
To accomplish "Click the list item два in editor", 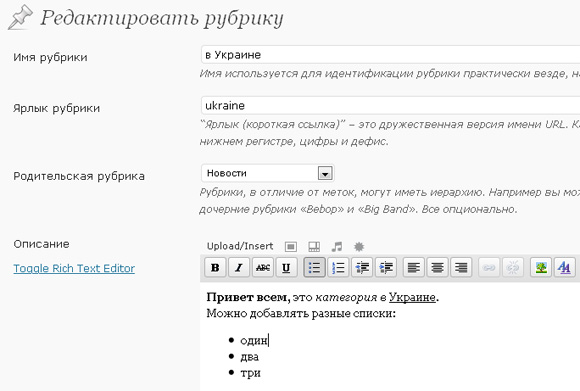I will point(249,357).
